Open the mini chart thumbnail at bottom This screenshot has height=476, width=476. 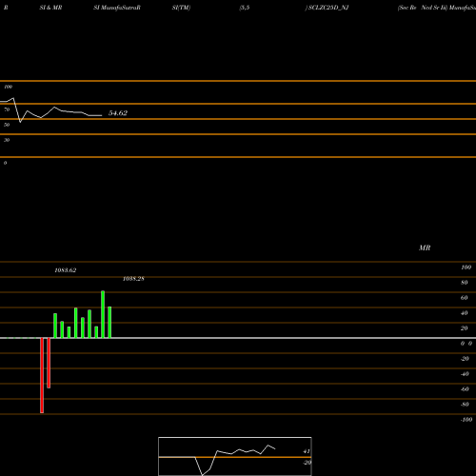coord(235,456)
